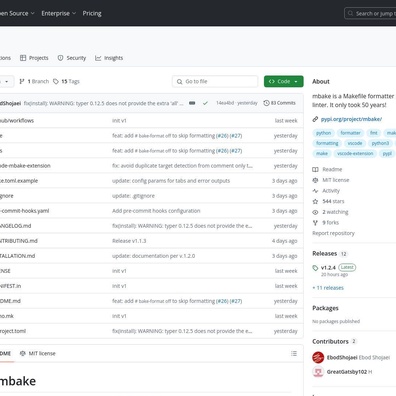Screen dimensions: 396x396
Task: Open 'Add pre-commit hooks configuration' commit
Action: [x=156, y=211]
